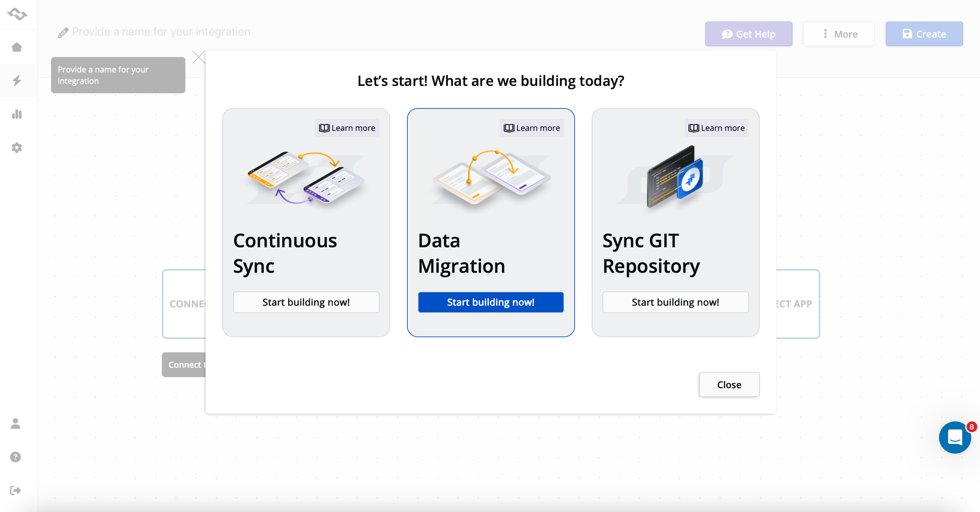Open Learn more for Data Migration
980x512 pixels.
coord(531,128)
